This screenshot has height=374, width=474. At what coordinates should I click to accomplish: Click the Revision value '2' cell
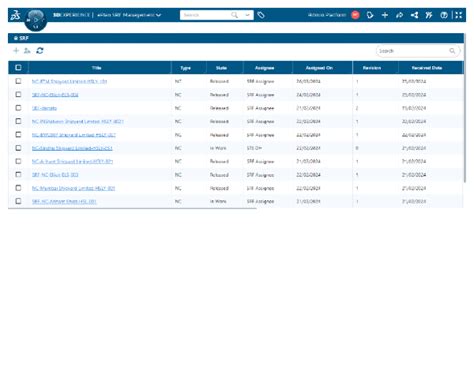point(357,108)
